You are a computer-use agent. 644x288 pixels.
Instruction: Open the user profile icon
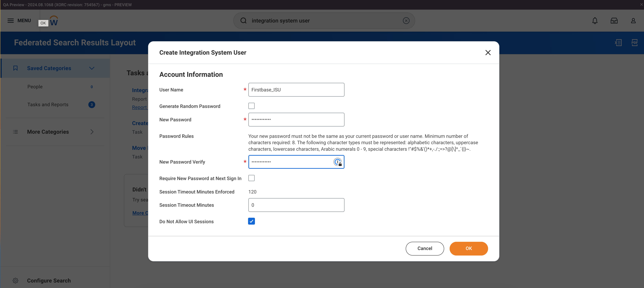pyautogui.click(x=633, y=21)
